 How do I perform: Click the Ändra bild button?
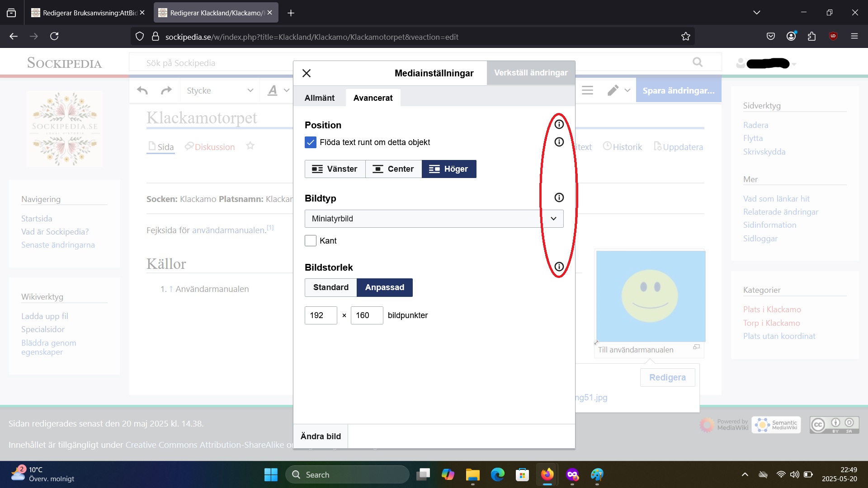click(x=321, y=436)
